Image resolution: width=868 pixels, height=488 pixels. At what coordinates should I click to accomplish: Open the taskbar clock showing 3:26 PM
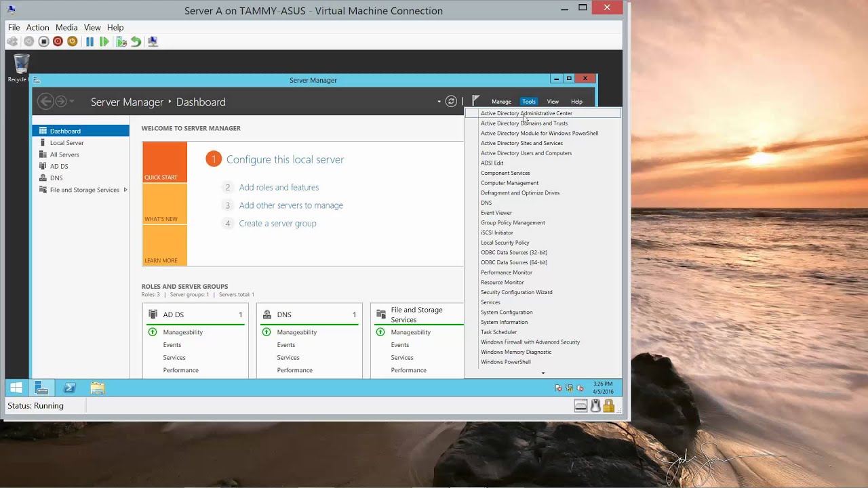click(x=603, y=388)
